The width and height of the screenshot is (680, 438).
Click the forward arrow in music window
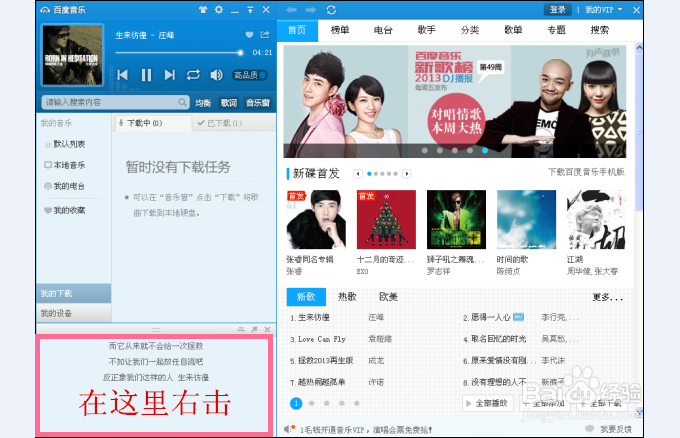tap(311, 10)
